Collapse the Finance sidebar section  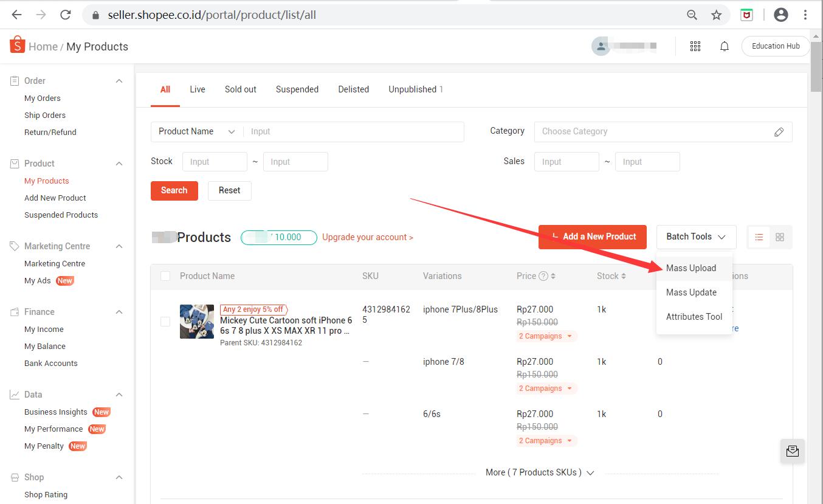pos(119,312)
